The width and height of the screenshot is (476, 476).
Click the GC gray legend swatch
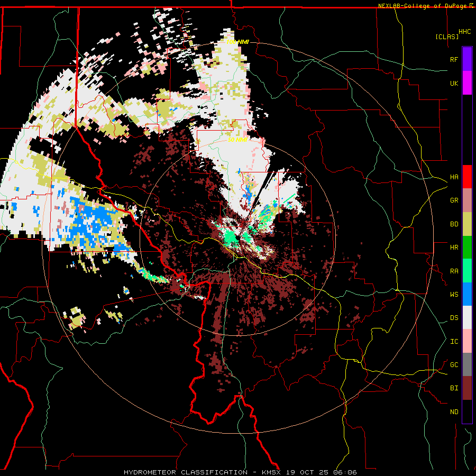(467, 364)
